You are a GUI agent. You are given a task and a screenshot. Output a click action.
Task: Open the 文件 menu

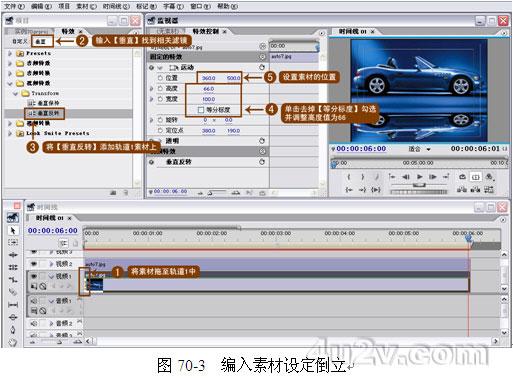[14, 6]
